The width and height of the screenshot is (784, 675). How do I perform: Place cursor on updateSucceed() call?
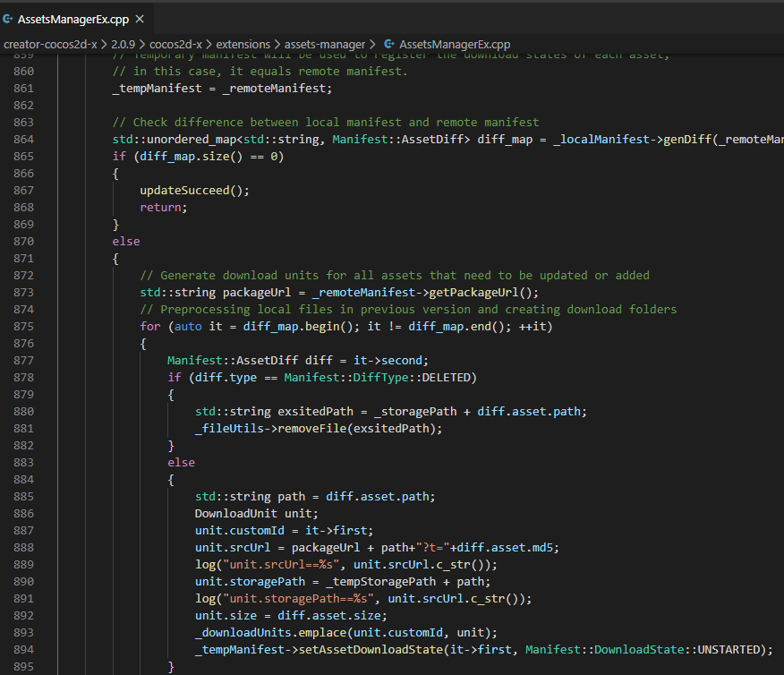point(194,191)
